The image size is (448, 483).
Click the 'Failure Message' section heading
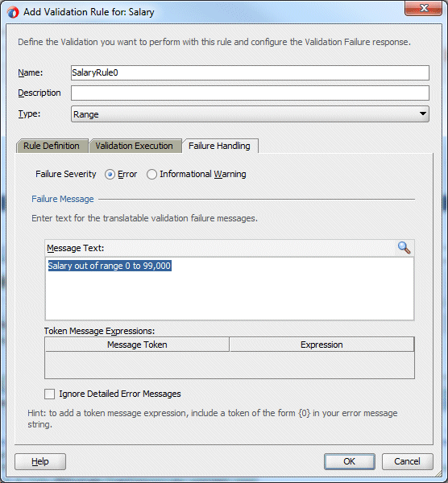63,199
